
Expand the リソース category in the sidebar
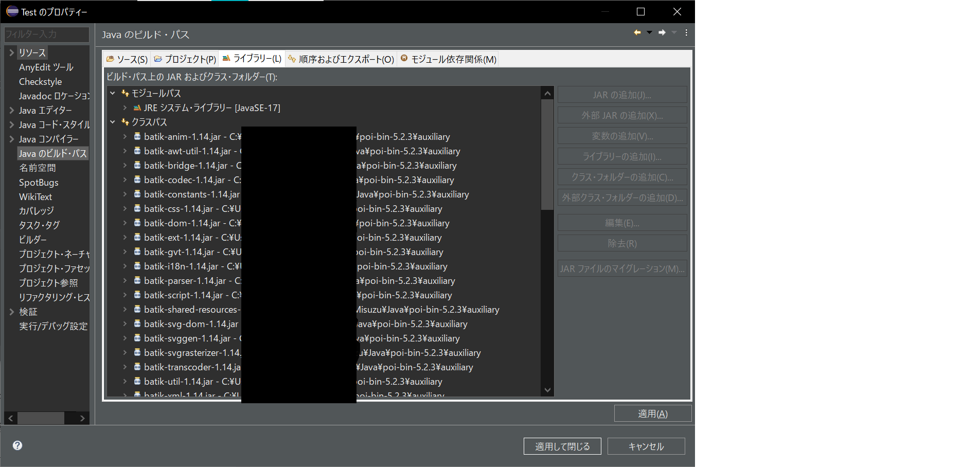tap(11, 52)
